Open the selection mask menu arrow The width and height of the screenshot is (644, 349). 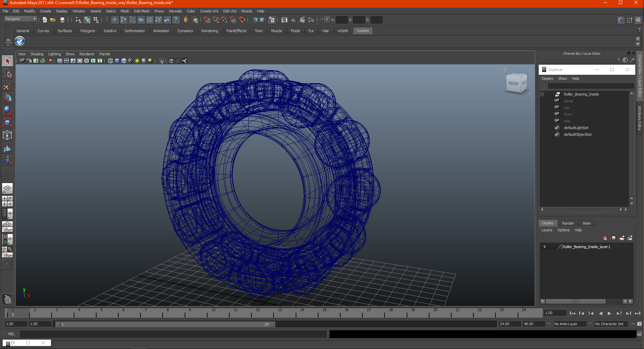[107, 20]
